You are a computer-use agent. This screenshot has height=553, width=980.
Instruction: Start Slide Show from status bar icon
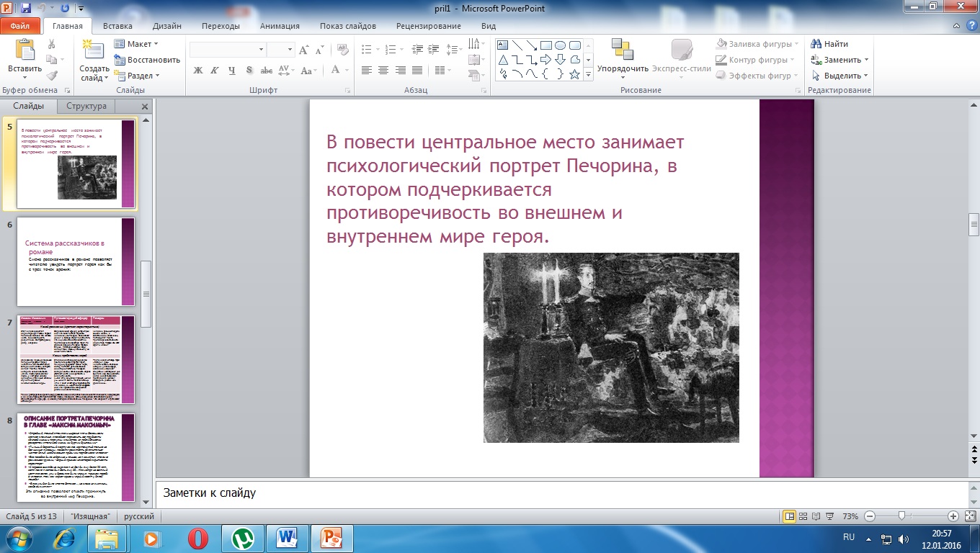[829, 516]
